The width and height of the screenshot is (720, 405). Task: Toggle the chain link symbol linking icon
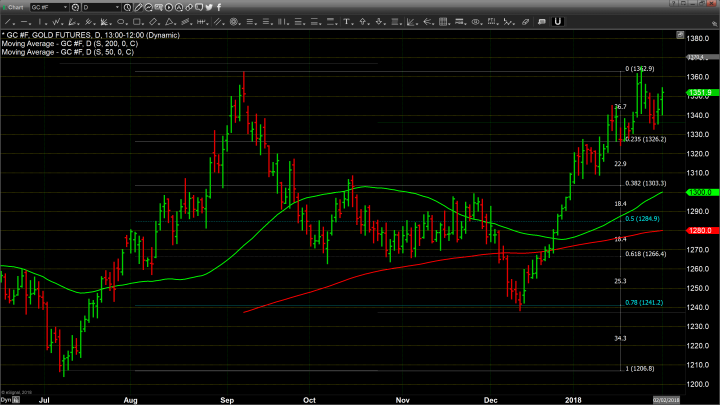tap(189, 7)
